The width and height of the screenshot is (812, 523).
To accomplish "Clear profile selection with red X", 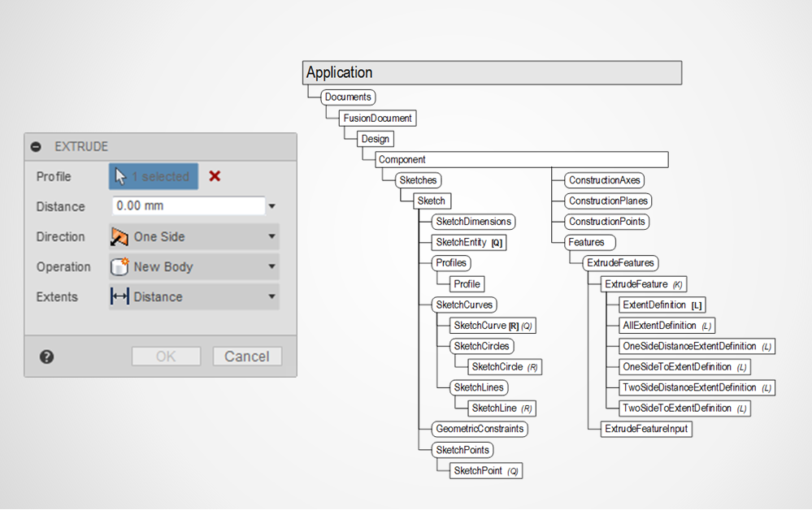I will coord(215,176).
